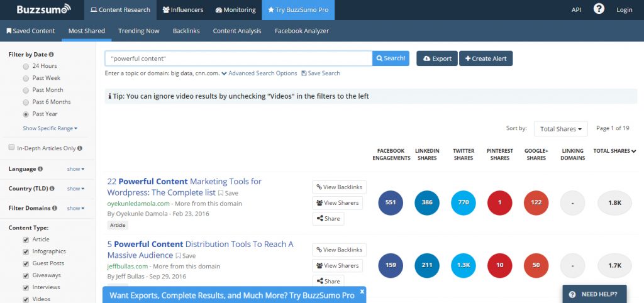Sort by the TOTAL SHARES column header
Screen dimensions: 644x303
[x=614, y=151]
